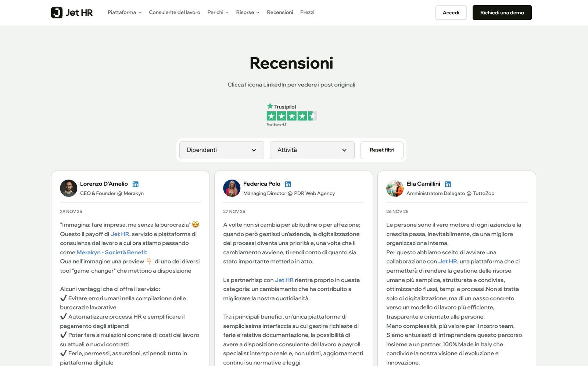Viewport: 588px width, 366px height.
Task: Follow the Merakyn - Società Benefit link
Action: (112, 252)
